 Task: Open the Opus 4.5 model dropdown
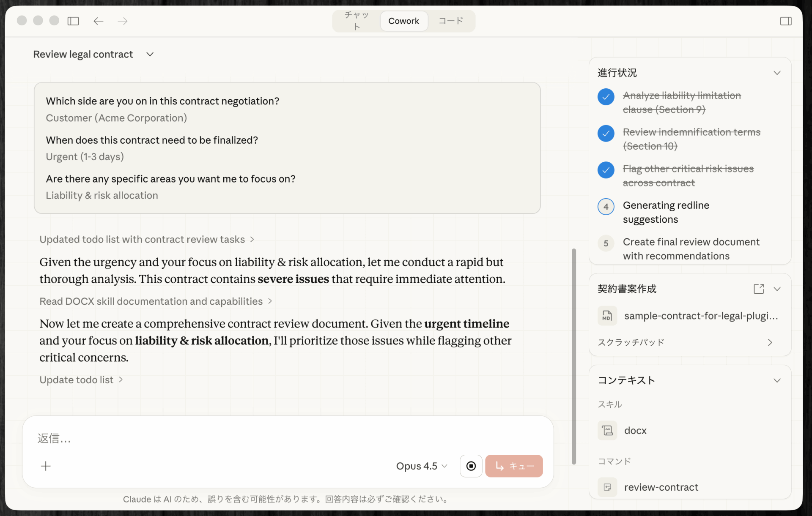(x=421, y=466)
